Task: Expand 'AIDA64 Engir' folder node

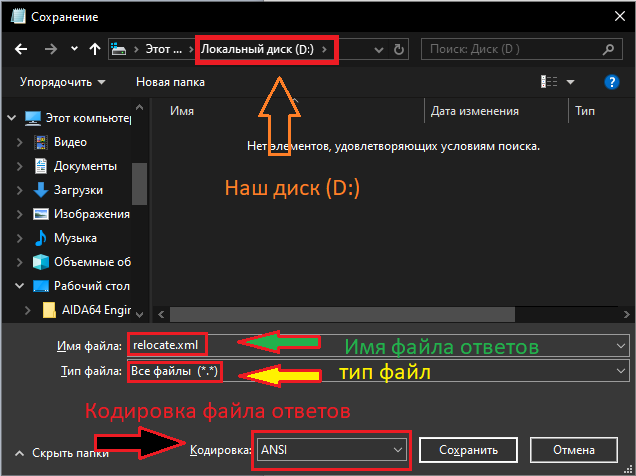Action: (27, 310)
